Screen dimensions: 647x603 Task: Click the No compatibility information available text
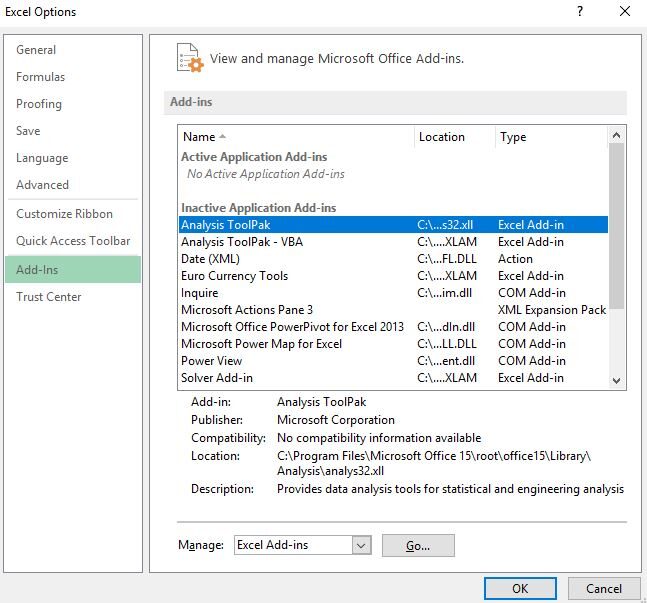click(x=379, y=438)
